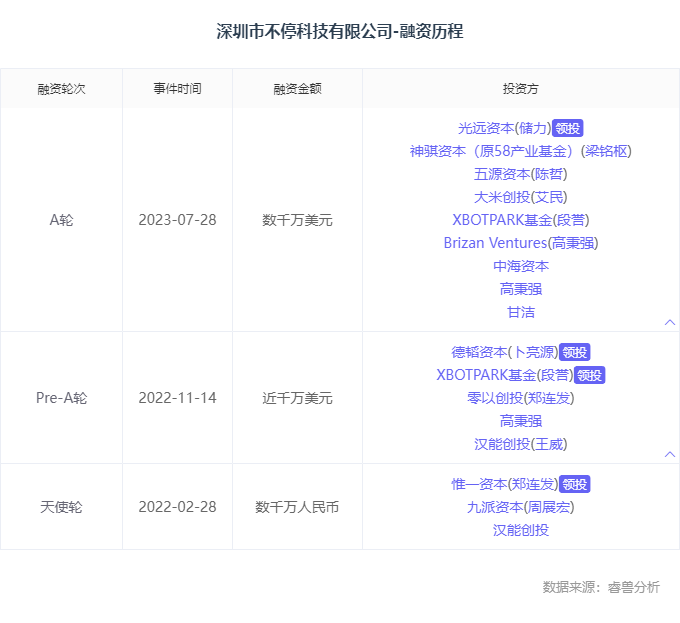Open 零以创投(郑连发) investor link

[x=520, y=398]
